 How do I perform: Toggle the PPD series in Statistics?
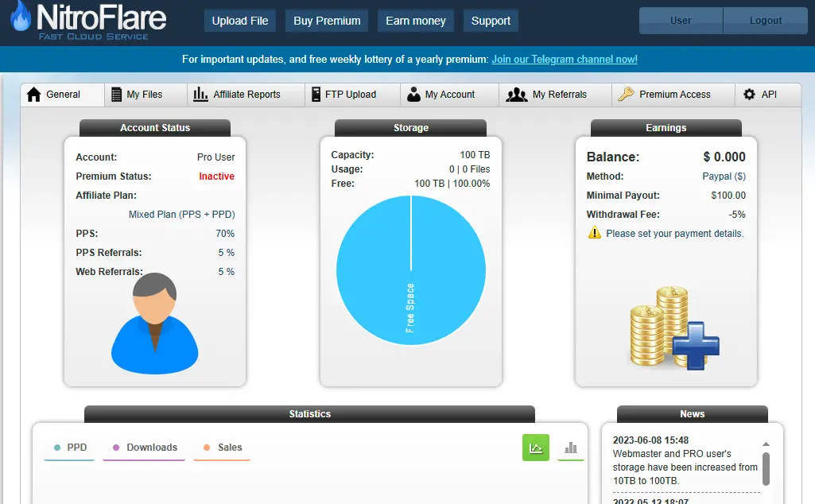pos(70,448)
